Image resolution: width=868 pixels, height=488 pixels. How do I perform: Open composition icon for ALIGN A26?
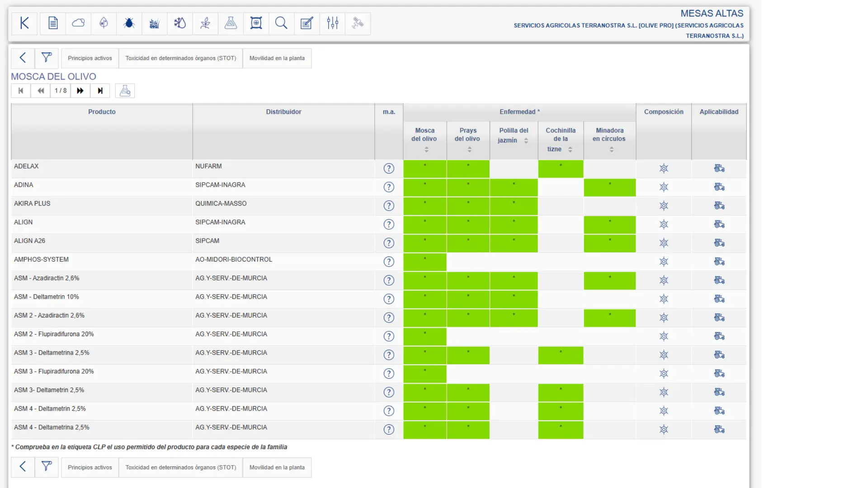point(664,243)
